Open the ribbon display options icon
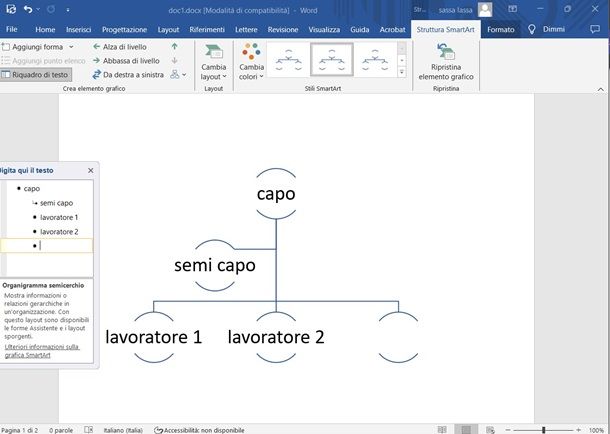Image resolution: width=610 pixels, height=434 pixels. pyautogui.click(x=513, y=9)
